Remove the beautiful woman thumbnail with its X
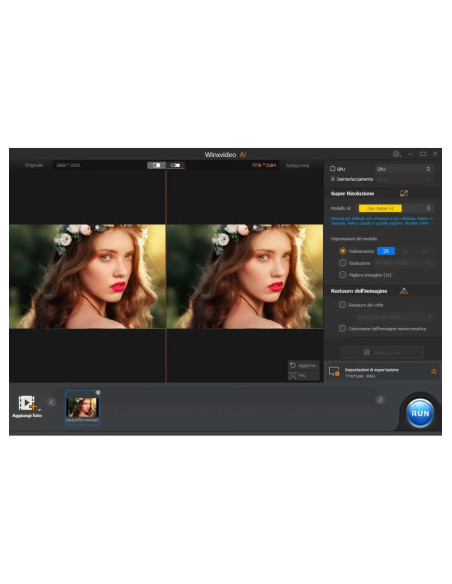Viewport: 452px width, 584px height. click(x=98, y=392)
